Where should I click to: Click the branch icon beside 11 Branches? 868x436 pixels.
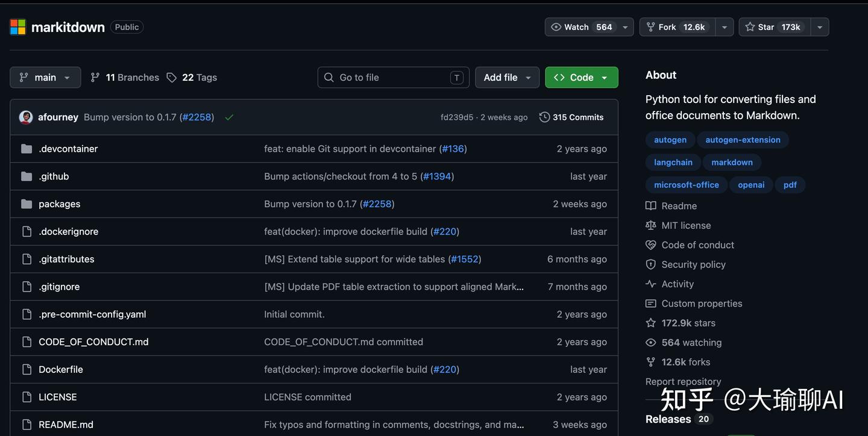pos(95,78)
